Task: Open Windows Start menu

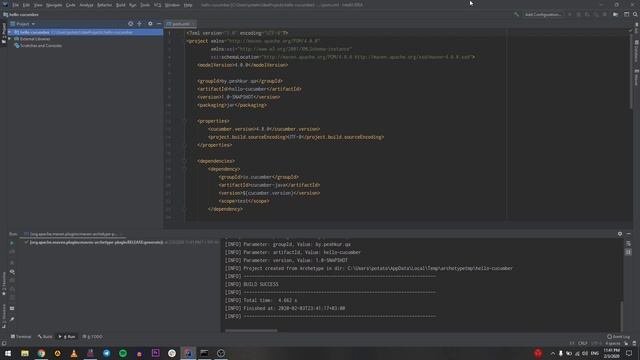Action: (x=7, y=353)
